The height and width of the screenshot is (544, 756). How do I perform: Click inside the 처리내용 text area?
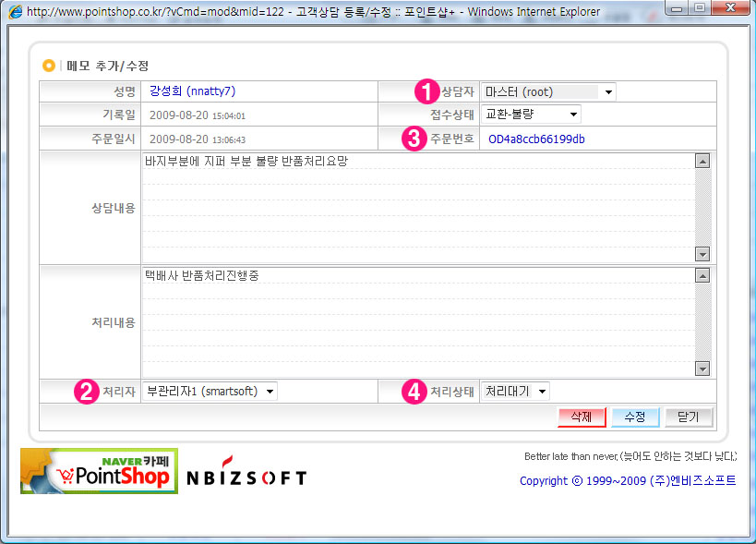(417, 321)
